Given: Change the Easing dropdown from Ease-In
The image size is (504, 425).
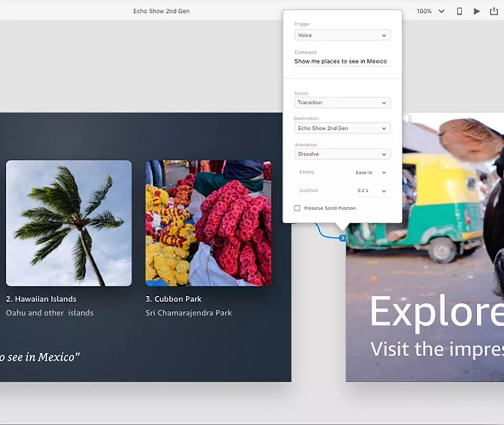Looking at the screenshot, I should pos(371,172).
